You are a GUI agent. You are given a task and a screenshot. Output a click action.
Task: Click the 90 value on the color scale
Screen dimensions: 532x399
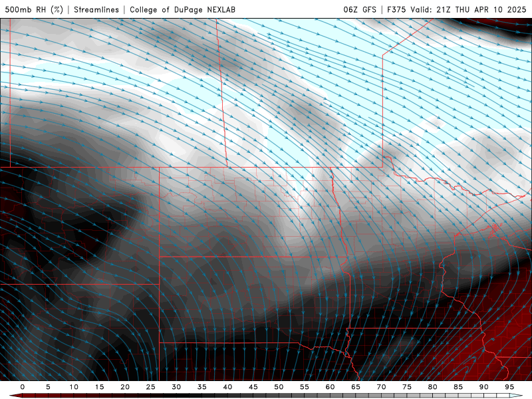point(483,387)
